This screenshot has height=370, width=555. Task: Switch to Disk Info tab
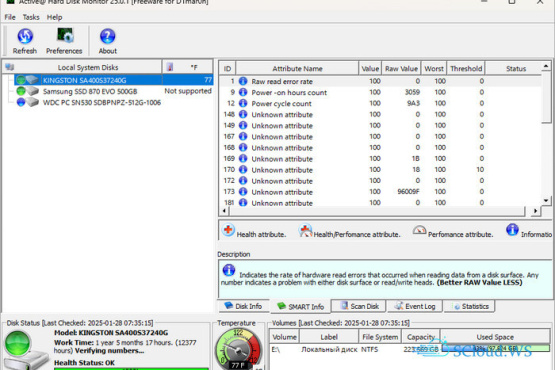coord(244,306)
